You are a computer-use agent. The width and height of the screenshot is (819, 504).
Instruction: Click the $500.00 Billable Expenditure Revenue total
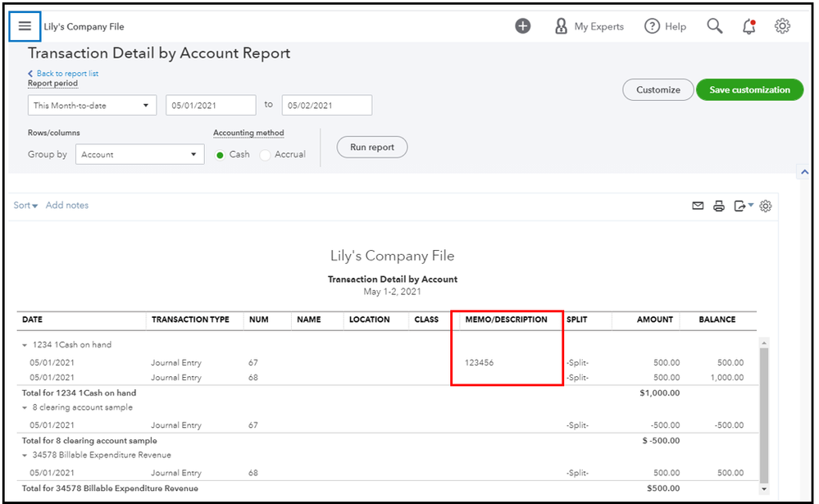pyautogui.click(x=663, y=488)
